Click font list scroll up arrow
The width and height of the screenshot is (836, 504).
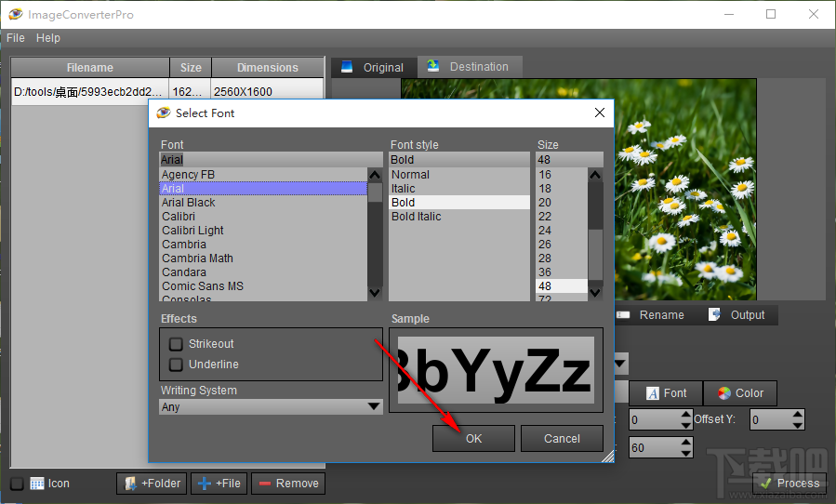tap(375, 175)
